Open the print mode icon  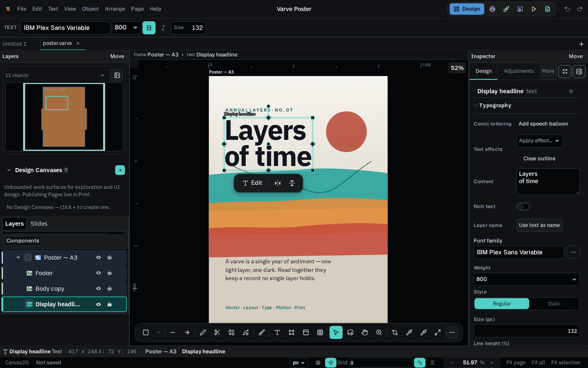click(x=492, y=9)
